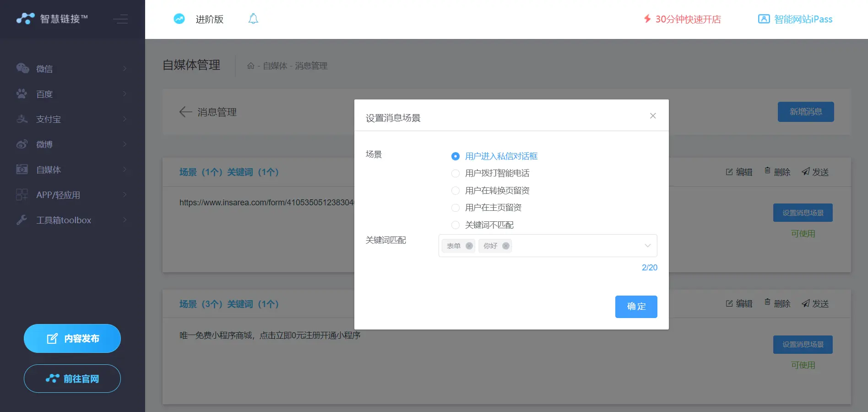The height and width of the screenshot is (412, 868).
Task: Open the 自媒体 sidebar menu item
Action: click(72, 170)
